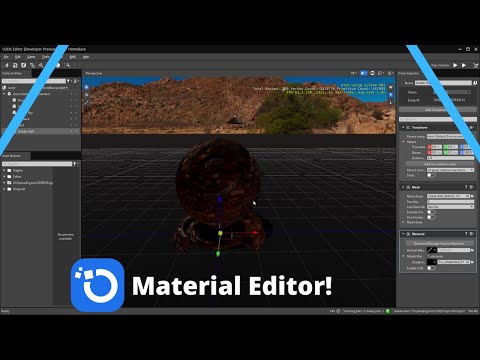Expand the Mesh Stats row
480x360 pixels.
(404, 222)
